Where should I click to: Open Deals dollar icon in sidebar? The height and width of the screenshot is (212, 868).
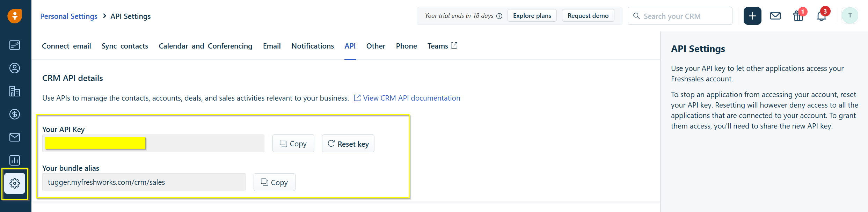[x=15, y=114]
